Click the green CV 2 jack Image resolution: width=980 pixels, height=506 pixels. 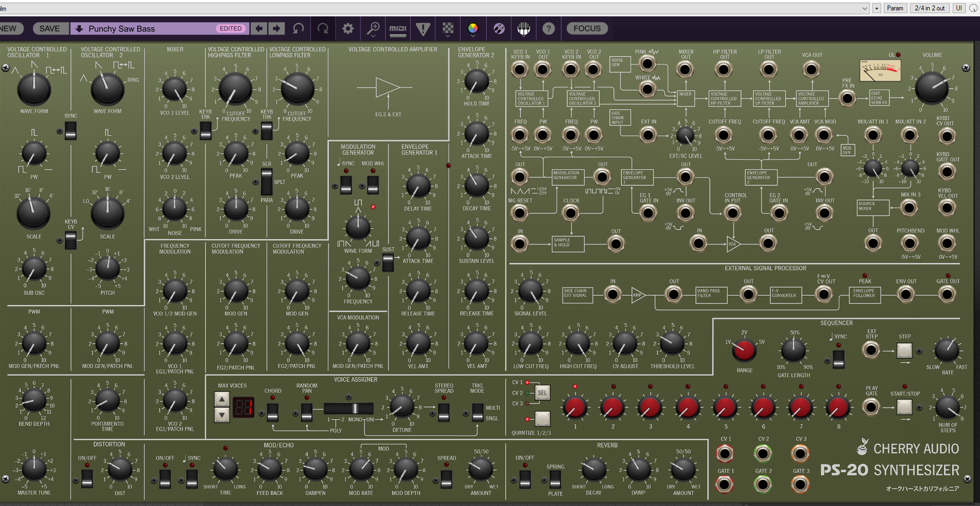click(763, 454)
